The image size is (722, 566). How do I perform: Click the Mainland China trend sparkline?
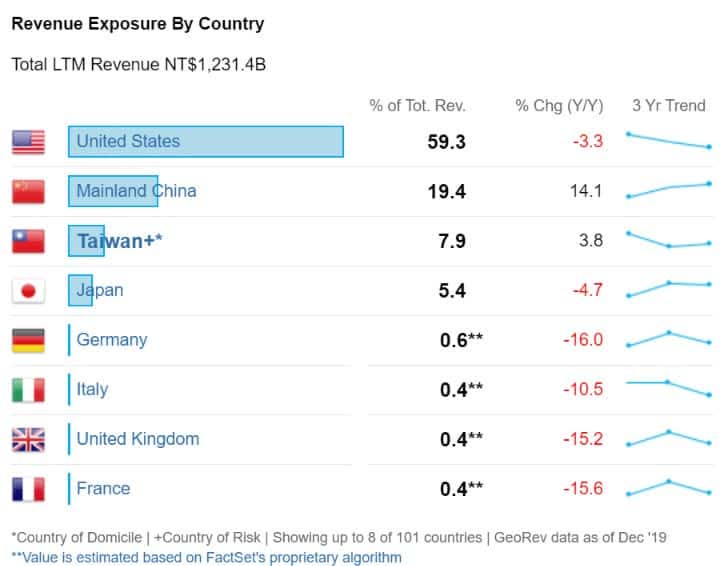[668, 189]
